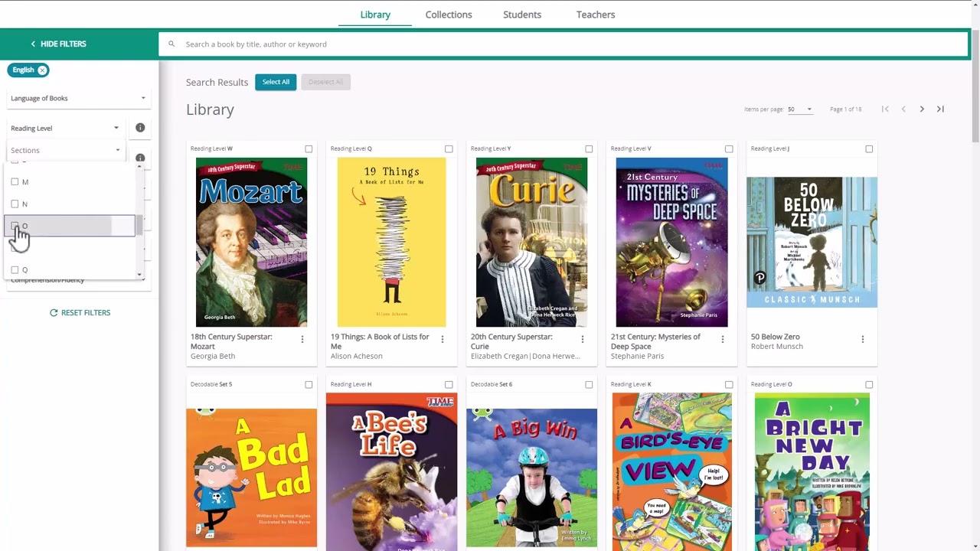Select the Mozart book checkbox
The width and height of the screenshot is (980, 551).
coord(309,149)
